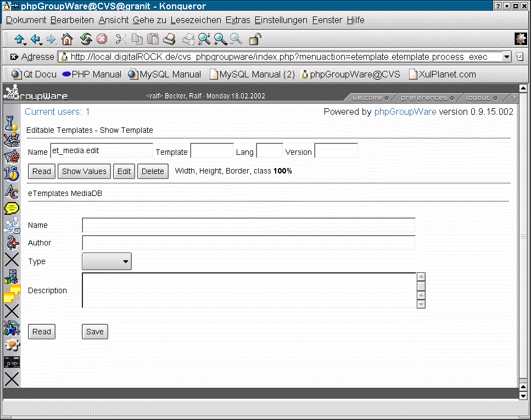Open the Extras menu

pyautogui.click(x=238, y=20)
